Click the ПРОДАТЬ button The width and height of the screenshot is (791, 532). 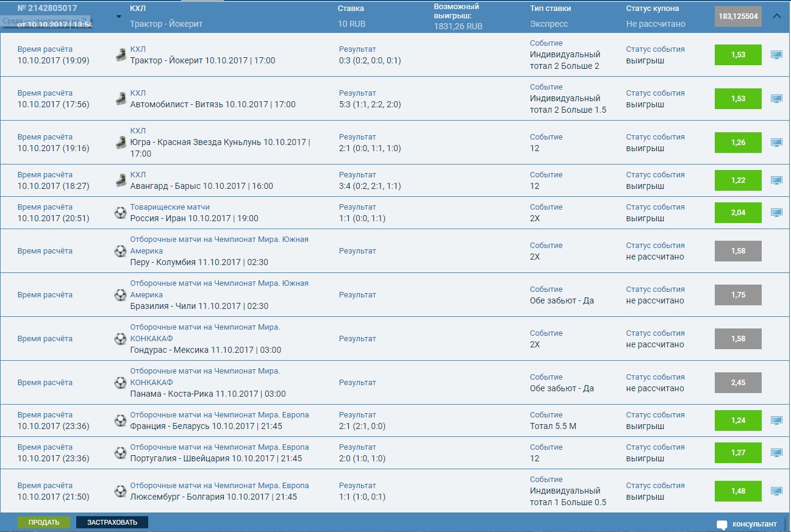pos(45,522)
